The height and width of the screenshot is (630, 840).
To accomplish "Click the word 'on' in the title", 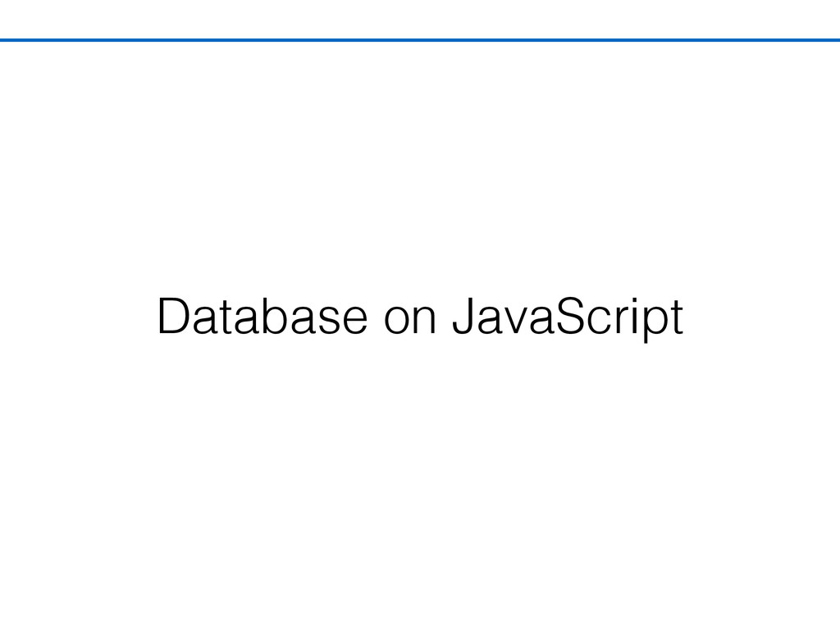I will click(x=410, y=321).
